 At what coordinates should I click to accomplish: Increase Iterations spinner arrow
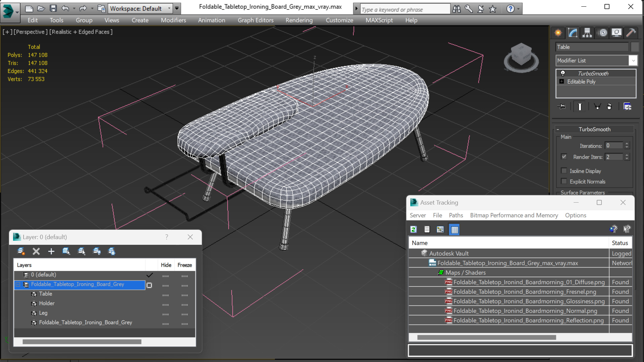[x=627, y=144]
